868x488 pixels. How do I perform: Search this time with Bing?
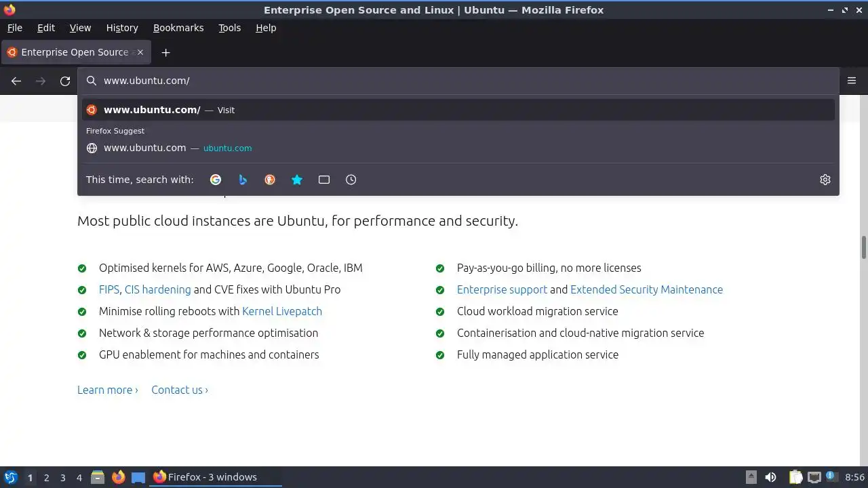point(243,180)
